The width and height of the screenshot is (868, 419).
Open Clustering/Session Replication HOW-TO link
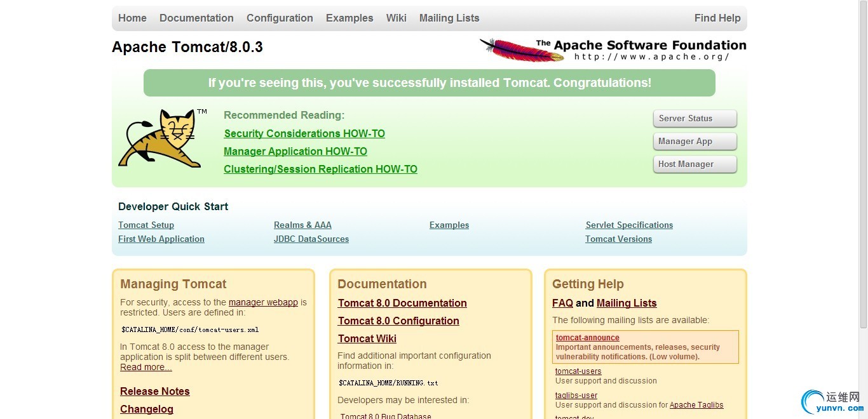click(x=320, y=169)
